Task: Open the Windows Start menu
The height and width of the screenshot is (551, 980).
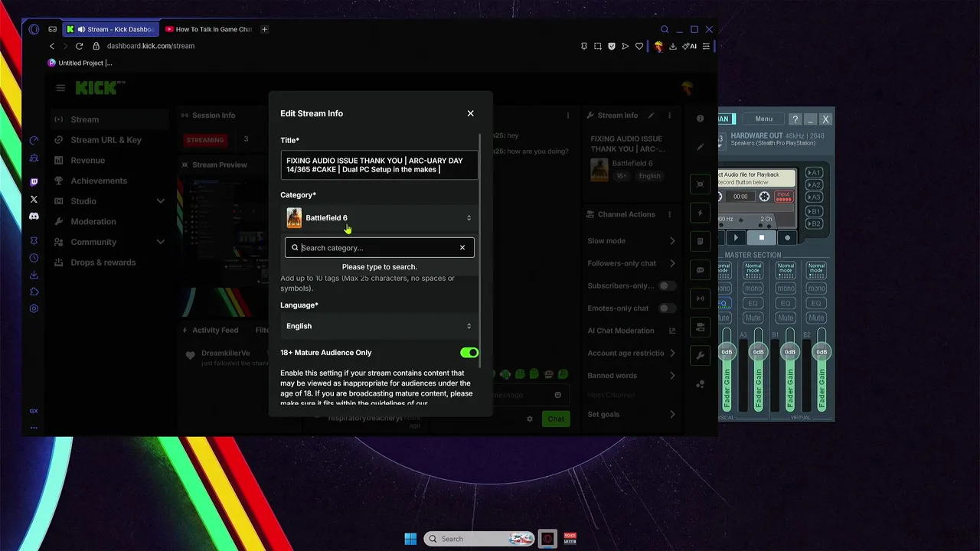Action: [410, 539]
